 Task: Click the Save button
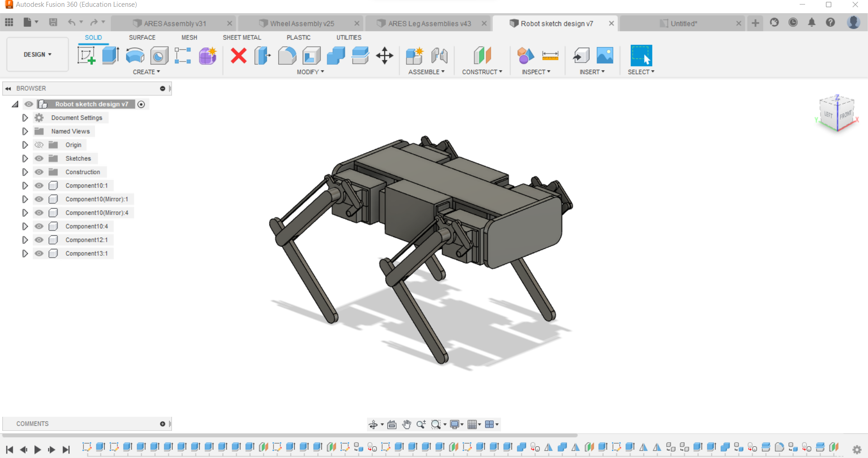[x=53, y=22]
